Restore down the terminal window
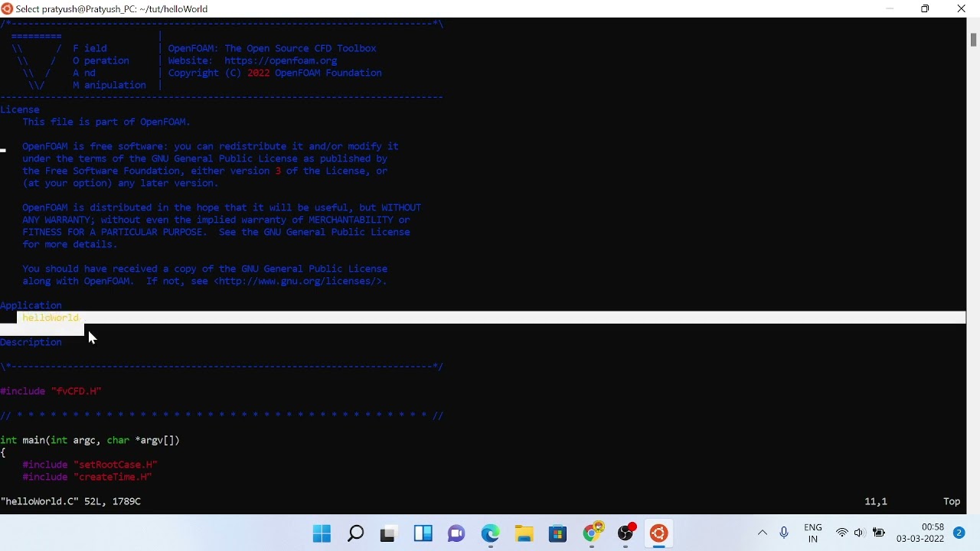This screenshot has height=551, width=980. pos(925,8)
